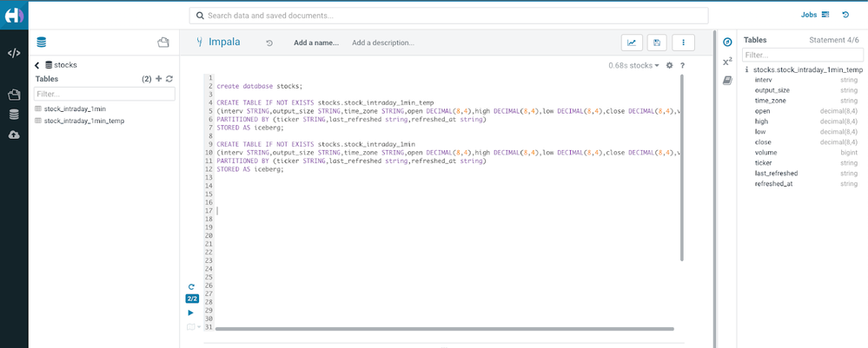Open the Assist compass icon in right panel

728,42
